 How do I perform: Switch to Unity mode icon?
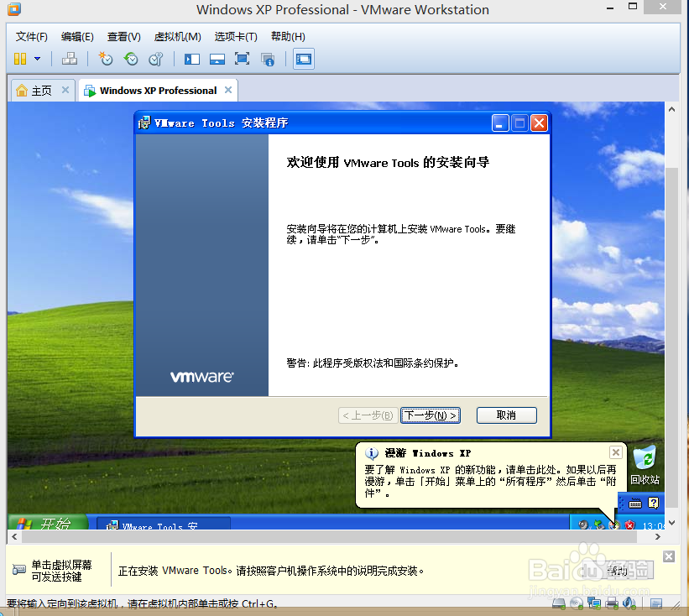click(x=268, y=60)
